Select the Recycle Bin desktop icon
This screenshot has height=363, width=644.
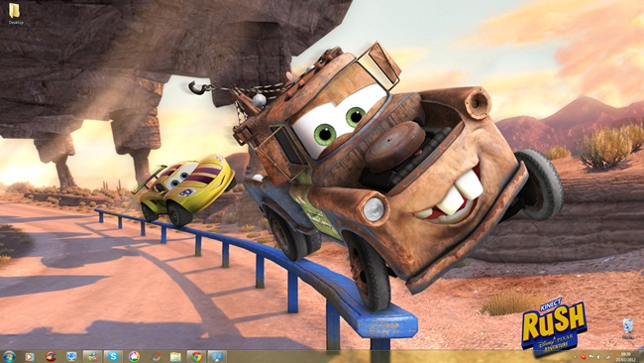tap(627, 328)
